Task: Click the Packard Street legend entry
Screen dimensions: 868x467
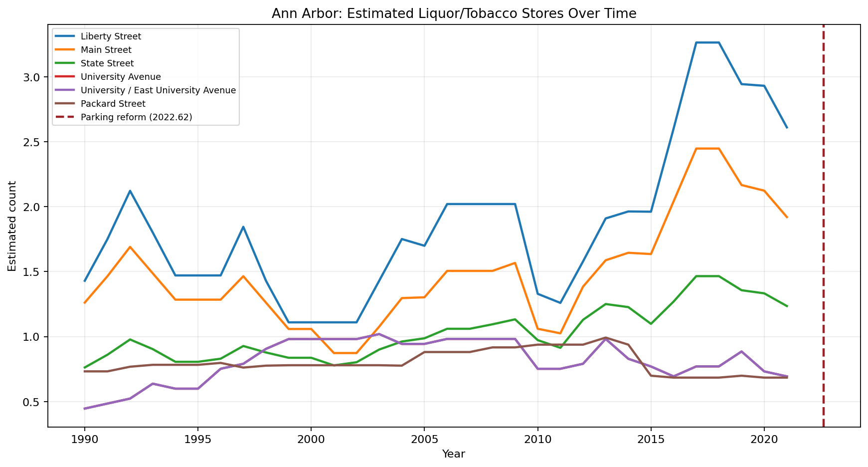Action: tap(112, 103)
